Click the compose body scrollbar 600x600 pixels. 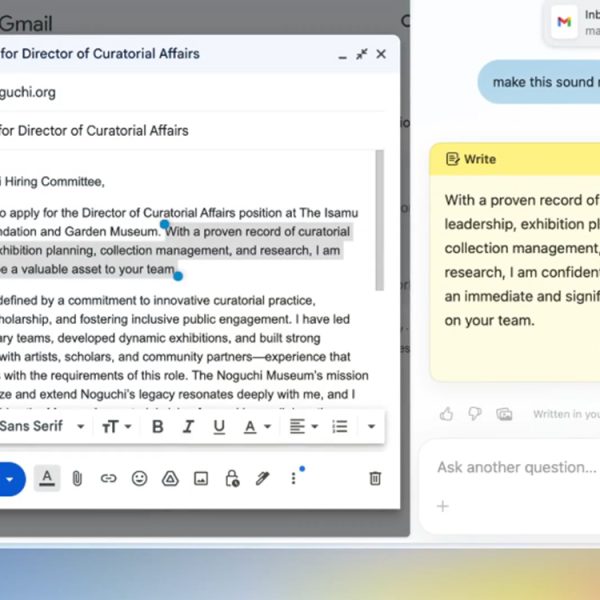(x=380, y=220)
